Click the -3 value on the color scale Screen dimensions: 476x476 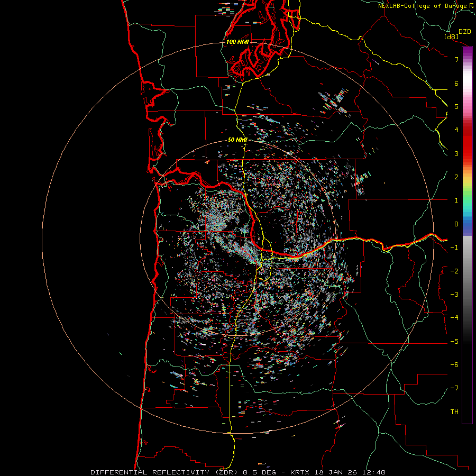coord(454,295)
